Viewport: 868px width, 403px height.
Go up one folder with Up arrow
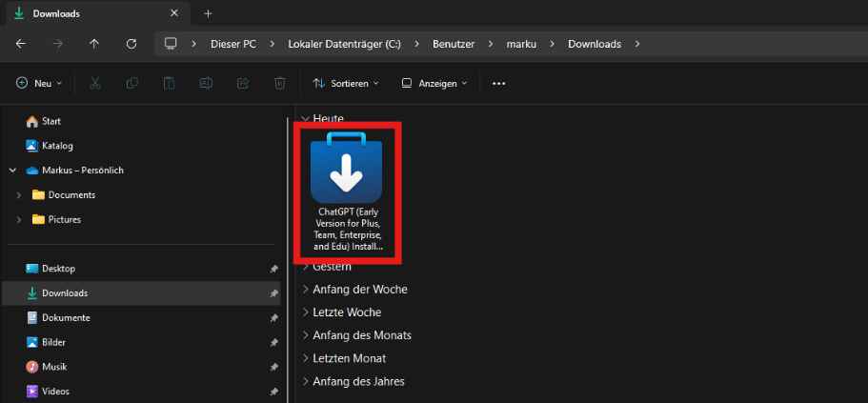tap(93, 44)
